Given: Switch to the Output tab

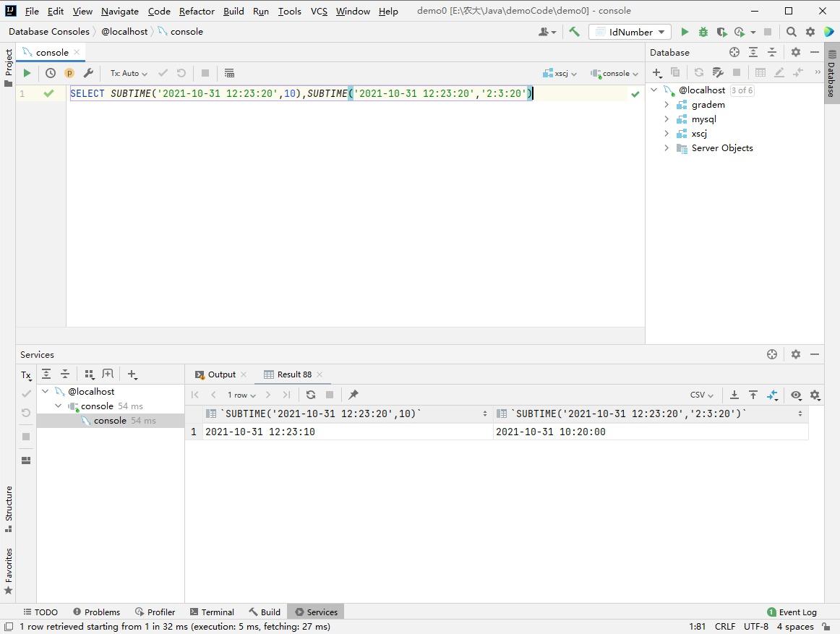Looking at the screenshot, I should pyautogui.click(x=221, y=374).
